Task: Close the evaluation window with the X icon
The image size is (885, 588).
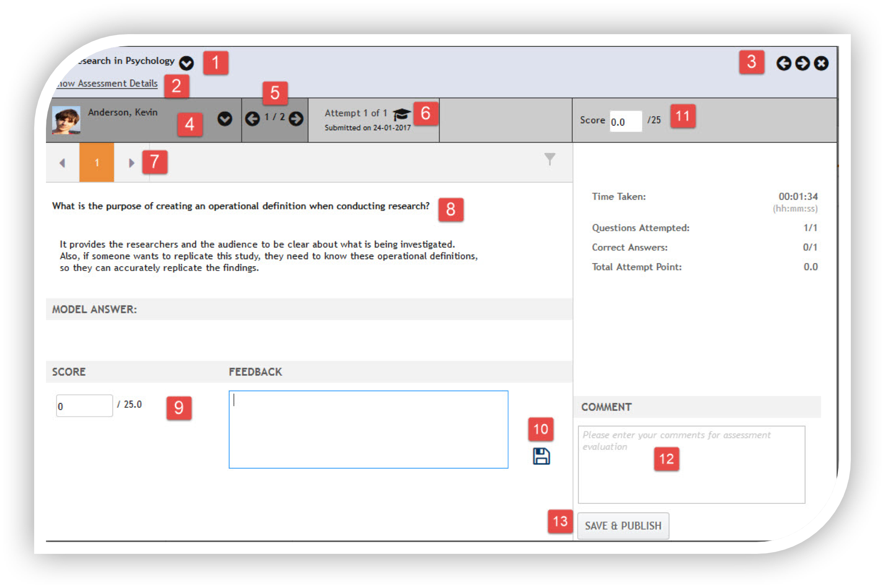Action: click(821, 63)
